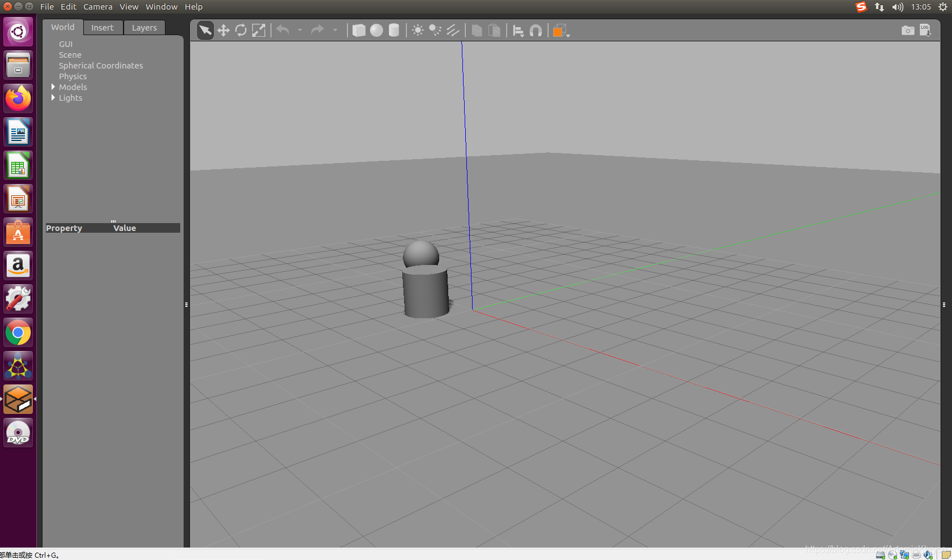The height and width of the screenshot is (560, 952).
Task: Activate the rotate mode tool
Action: pyautogui.click(x=241, y=30)
